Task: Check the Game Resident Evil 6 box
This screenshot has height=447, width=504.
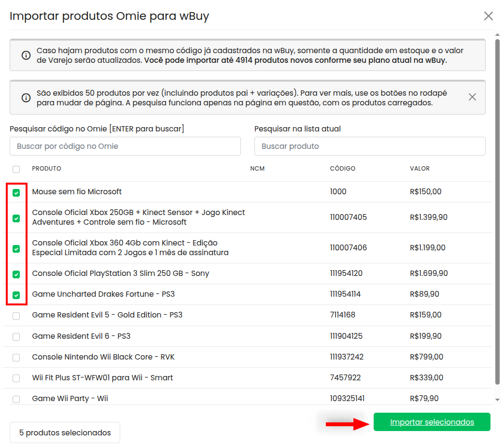Action: pos(16,337)
